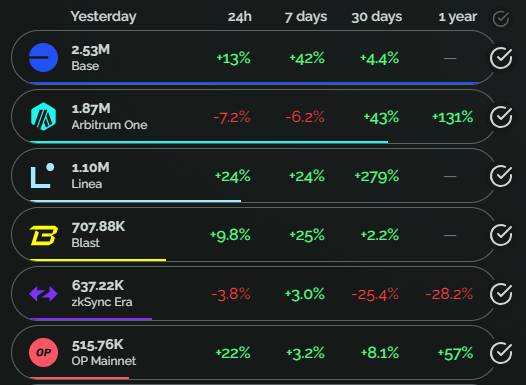Select the 1 year column header

click(x=458, y=17)
